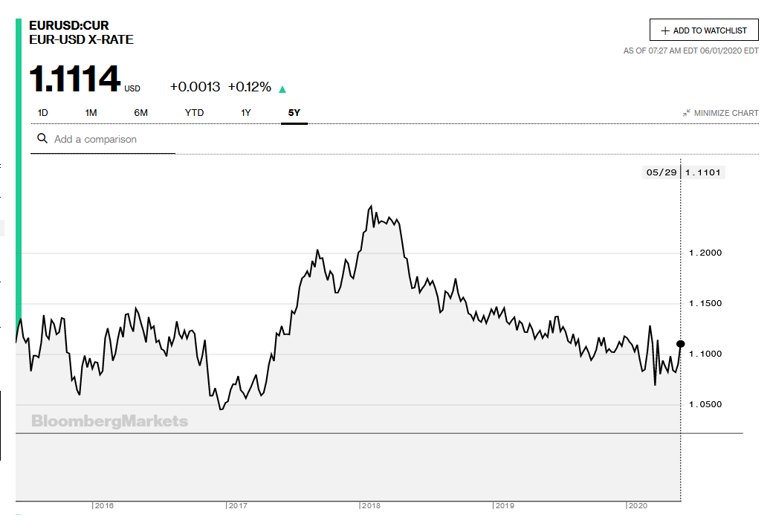Select the black data point dot on the chart

680,344
